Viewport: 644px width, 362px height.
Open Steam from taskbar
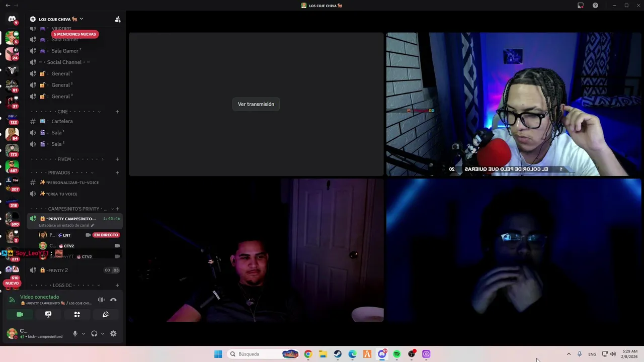click(338, 354)
